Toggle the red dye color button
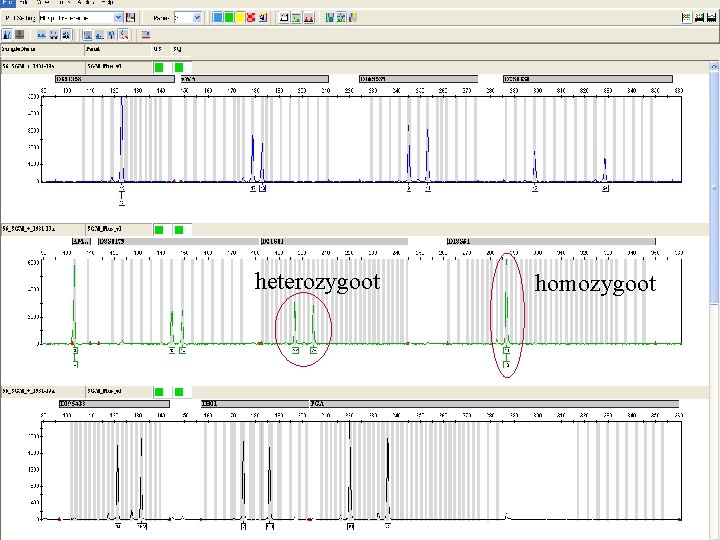 point(250,18)
